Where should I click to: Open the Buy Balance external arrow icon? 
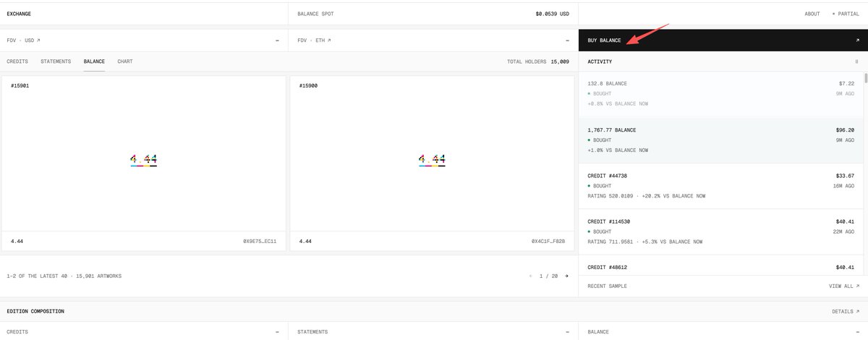(857, 41)
